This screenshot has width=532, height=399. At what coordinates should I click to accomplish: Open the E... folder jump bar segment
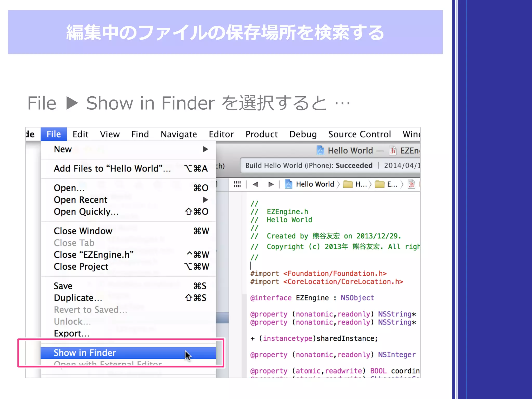click(386, 184)
